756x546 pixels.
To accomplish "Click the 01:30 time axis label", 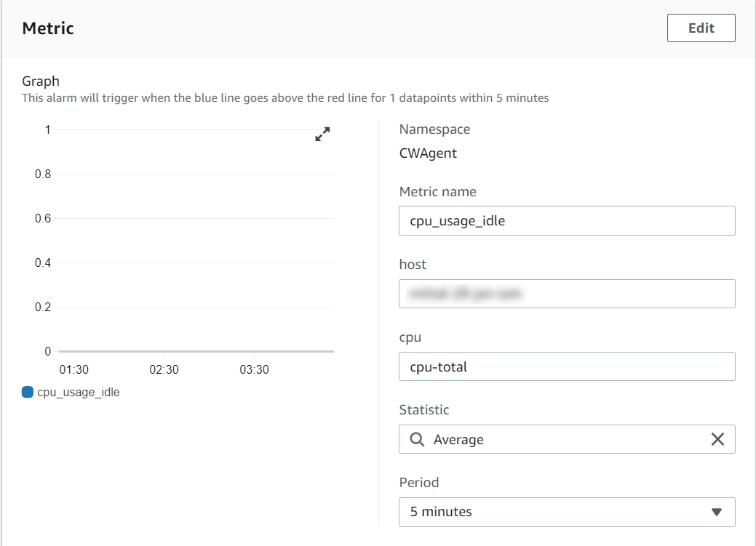I will click(73, 369).
